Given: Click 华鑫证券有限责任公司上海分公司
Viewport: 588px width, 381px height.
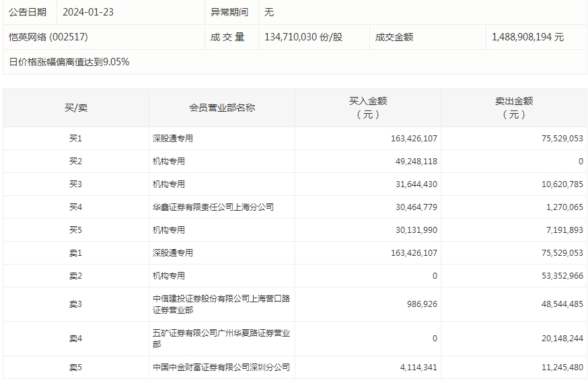Looking at the screenshot, I should (x=213, y=207).
